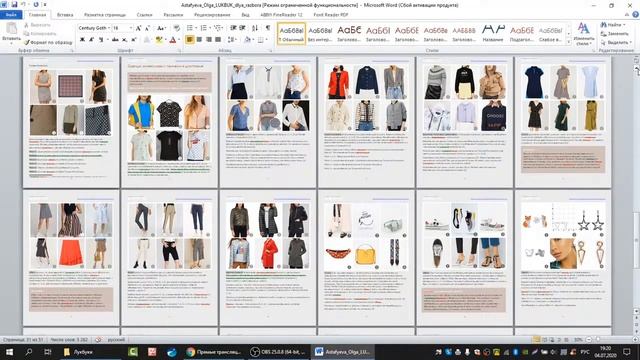This screenshot has height=360, width=640.
Task: Switch to the Вид tab
Action: coord(245,15)
